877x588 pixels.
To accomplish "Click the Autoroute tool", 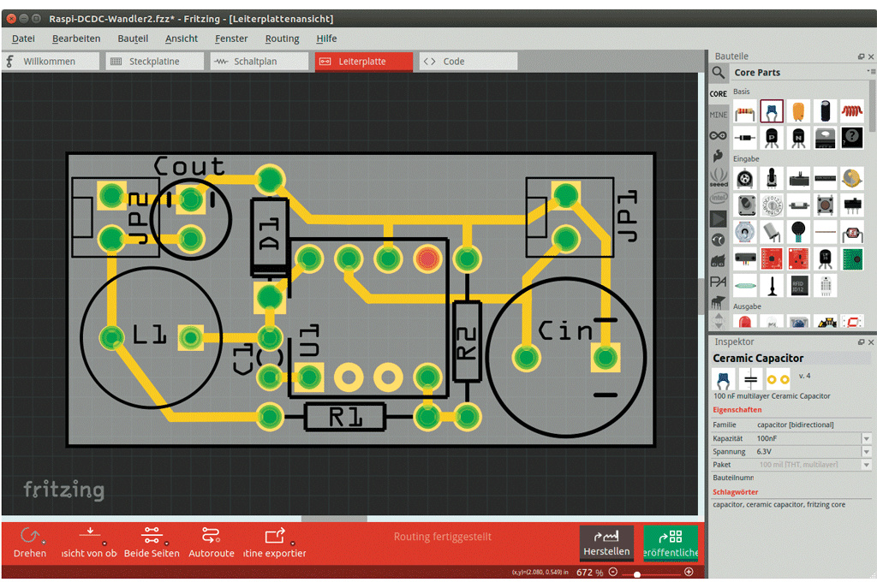I will [211, 542].
